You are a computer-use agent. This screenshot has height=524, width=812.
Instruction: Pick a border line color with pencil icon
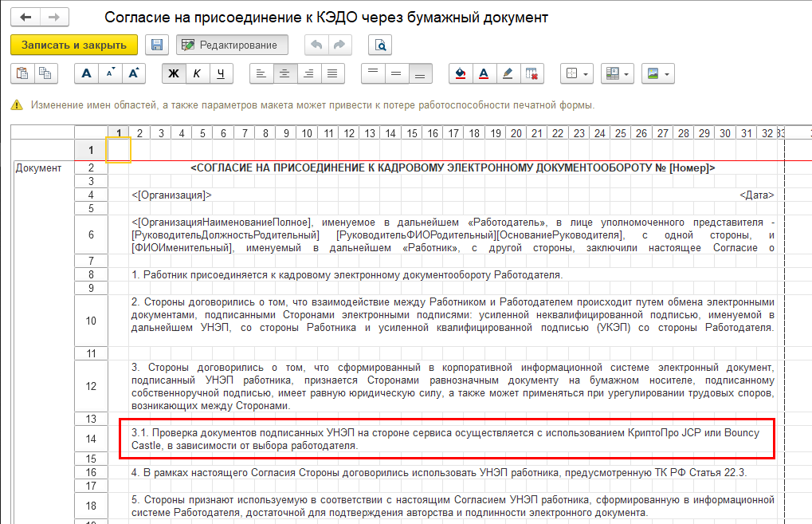tap(508, 73)
